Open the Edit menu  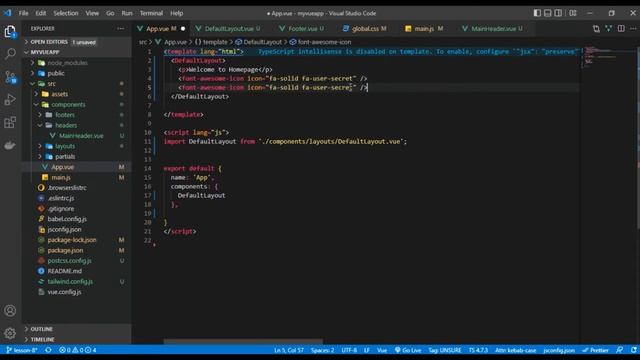(41, 13)
